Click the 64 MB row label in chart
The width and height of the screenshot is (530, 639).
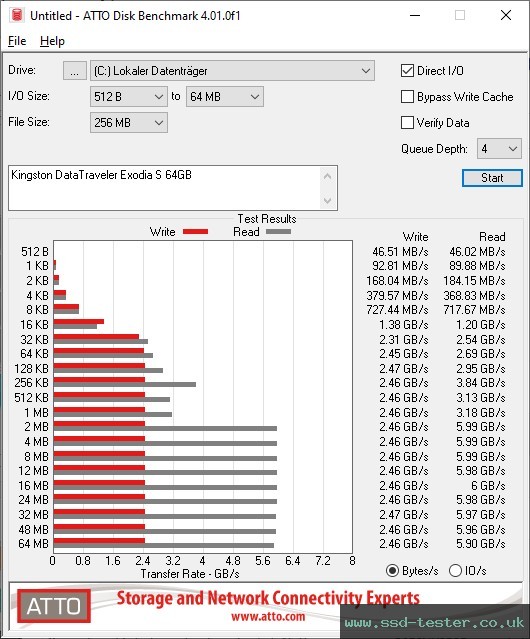coord(33,544)
